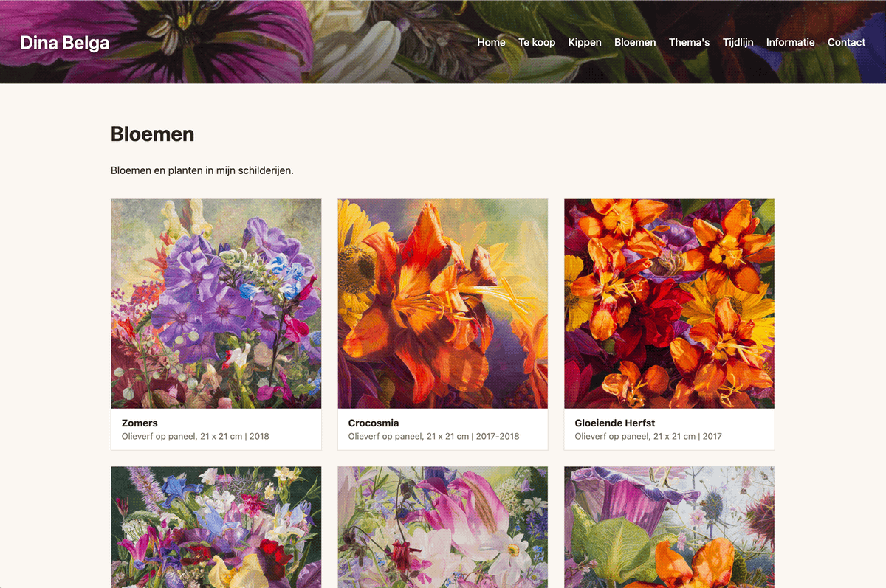View the Crocosmia painting image
The width and height of the screenshot is (886, 588).
[x=443, y=303]
